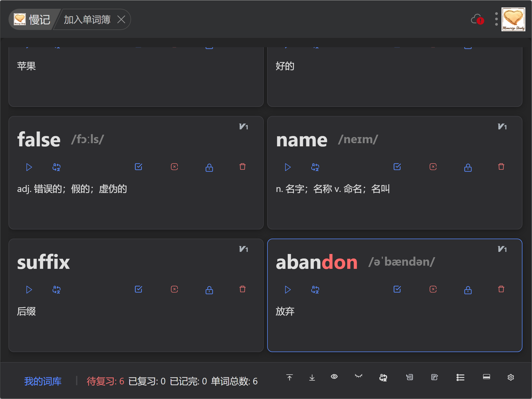Click the review count badge on suffix card

pos(244,249)
